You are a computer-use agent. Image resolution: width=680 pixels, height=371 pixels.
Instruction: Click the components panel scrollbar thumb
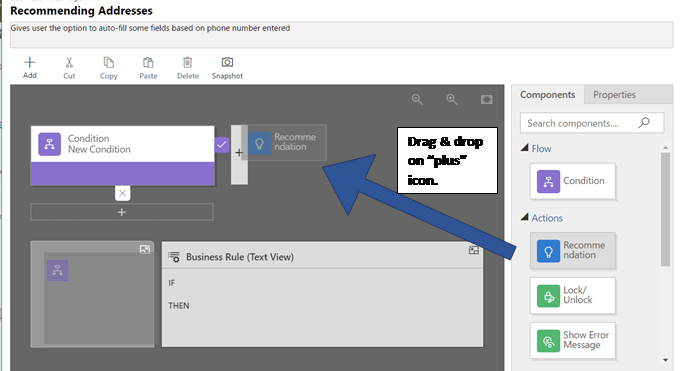665,209
